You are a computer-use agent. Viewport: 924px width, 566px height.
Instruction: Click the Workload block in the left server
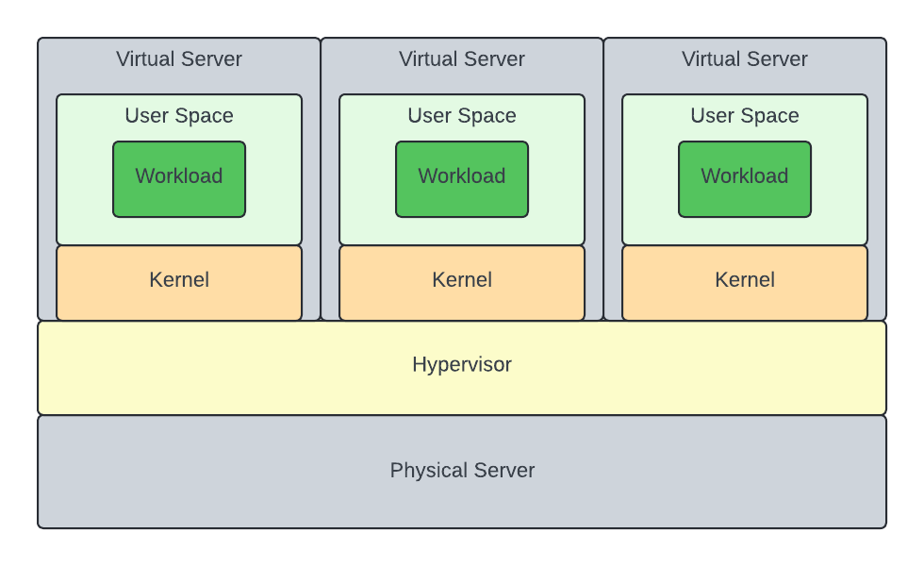[x=179, y=177]
